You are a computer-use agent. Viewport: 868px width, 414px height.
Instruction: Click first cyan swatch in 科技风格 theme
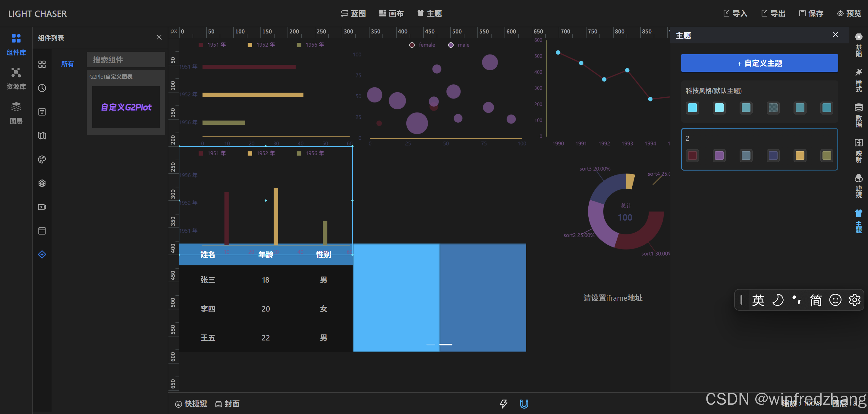coord(693,108)
